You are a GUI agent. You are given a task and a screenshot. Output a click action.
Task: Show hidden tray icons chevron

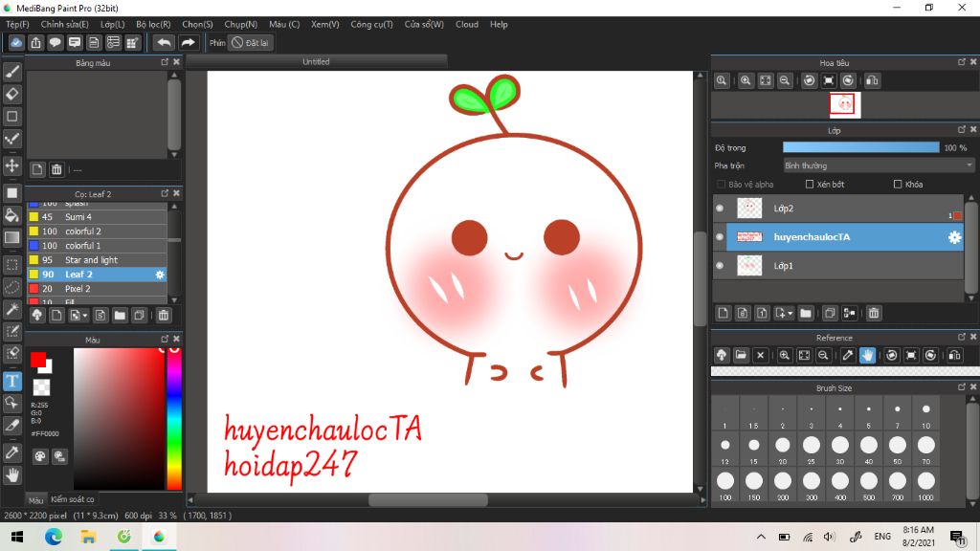(x=761, y=537)
